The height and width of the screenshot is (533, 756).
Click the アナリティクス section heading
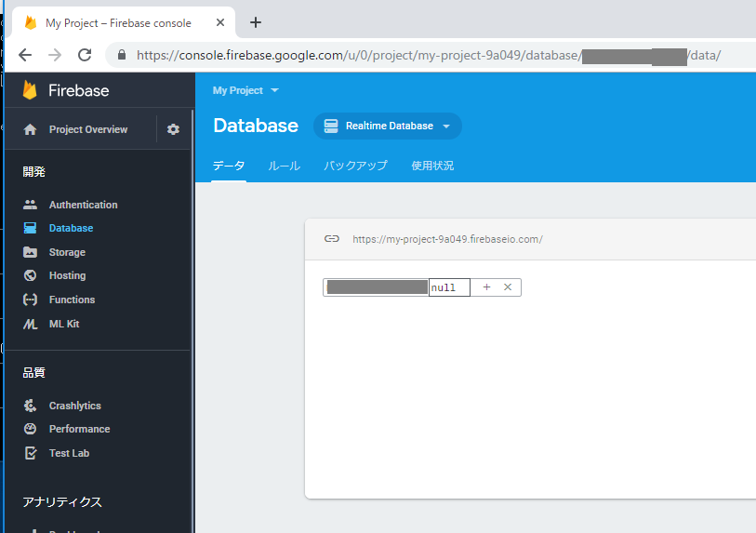[x=62, y=502]
